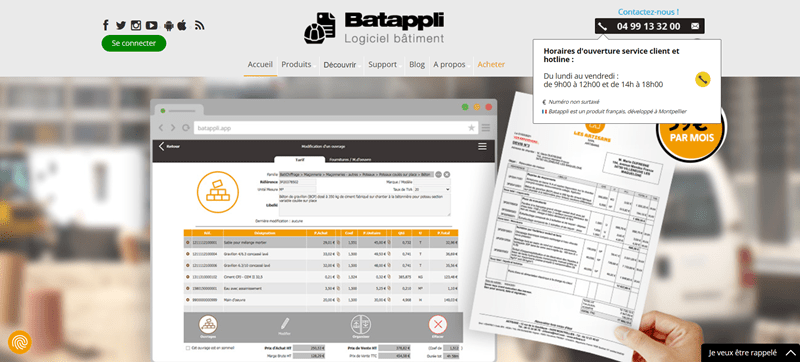Screen dimensions: 800x362
Task: Click the large orange bricks ouvrage icon
Action: click(217, 192)
